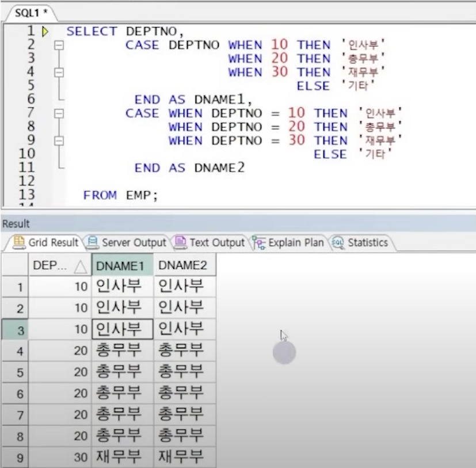Switch to the SQL1 editor tab
Viewport: 476px width, 468px height.
[x=31, y=13]
